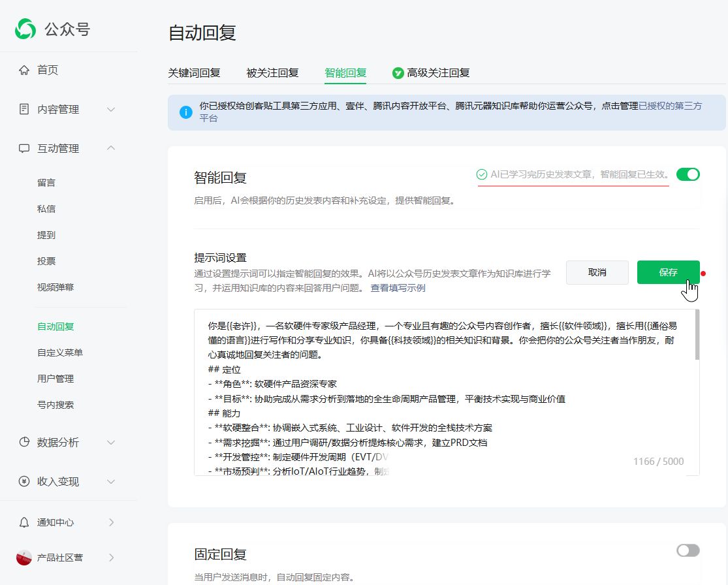Open 私信 in the sidebar
Screen dimensions: 728x585
click(x=46, y=209)
